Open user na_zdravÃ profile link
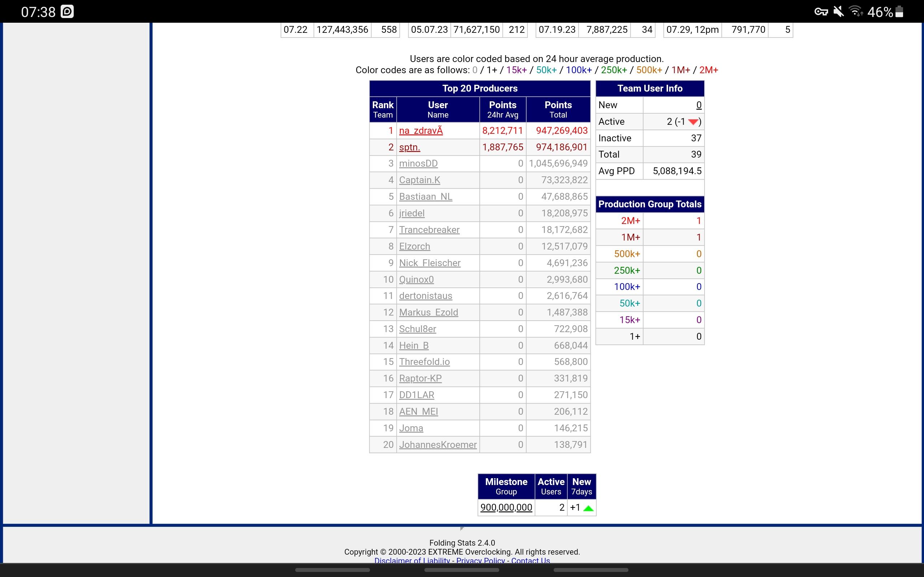The height and width of the screenshot is (577, 924). pyautogui.click(x=421, y=131)
